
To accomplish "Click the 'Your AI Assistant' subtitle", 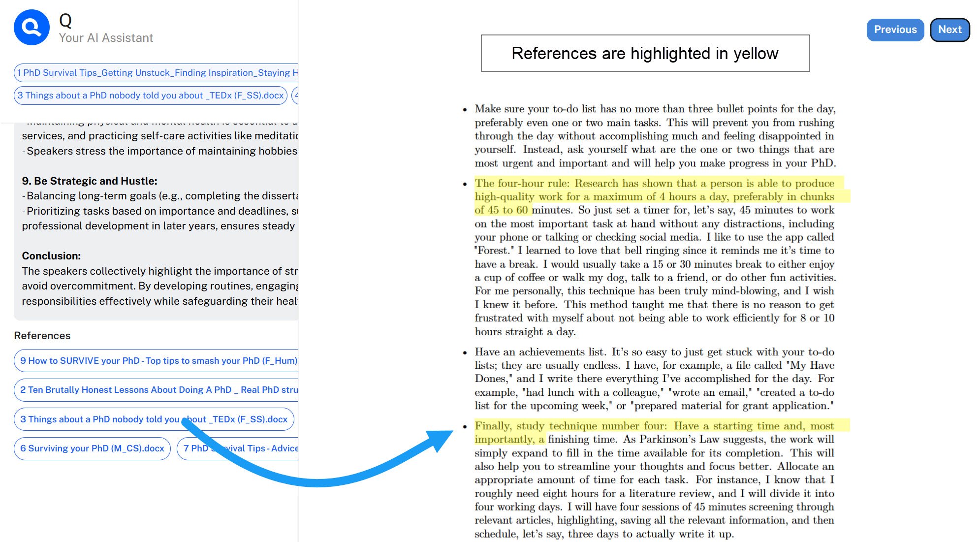I will pos(106,38).
